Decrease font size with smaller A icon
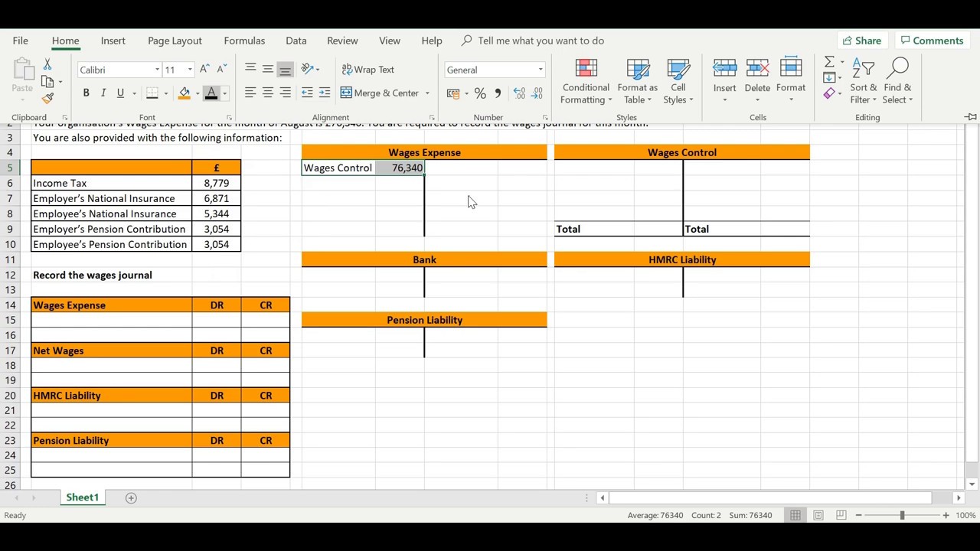 coord(222,70)
